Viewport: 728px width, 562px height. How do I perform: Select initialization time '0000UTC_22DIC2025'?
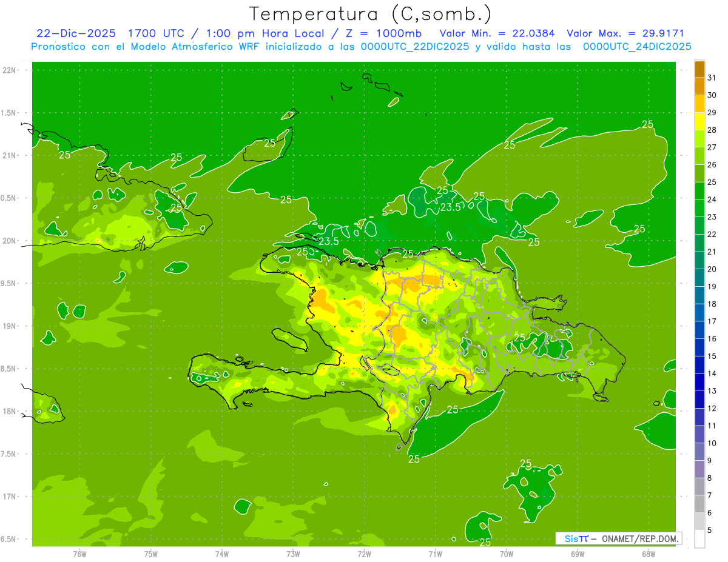415,47
